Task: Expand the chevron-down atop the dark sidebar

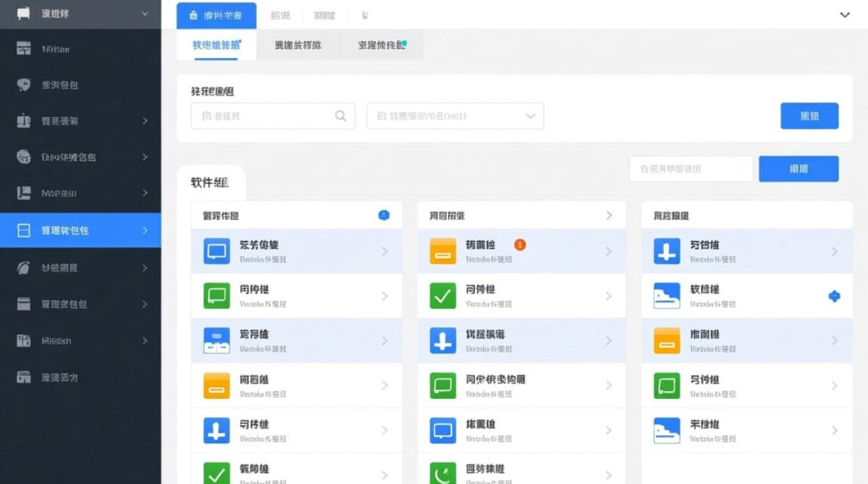Action: [x=145, y=14]
